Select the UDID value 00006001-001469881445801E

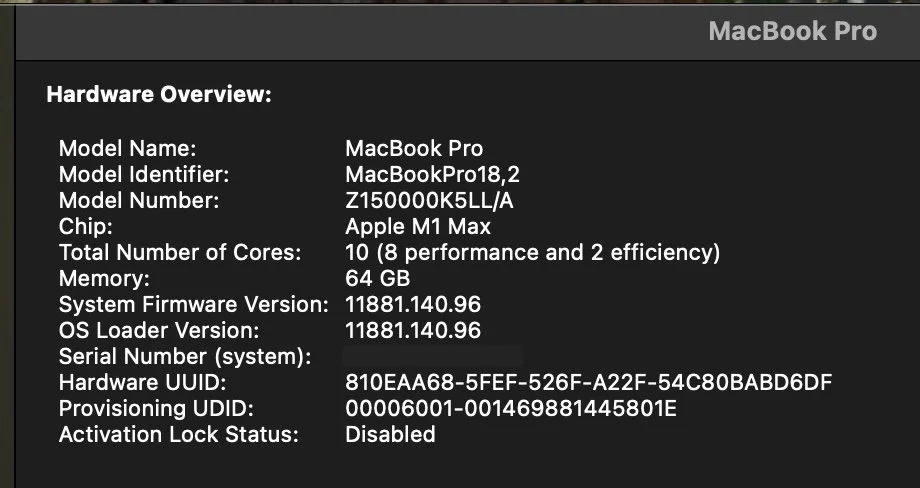(510, 408)
